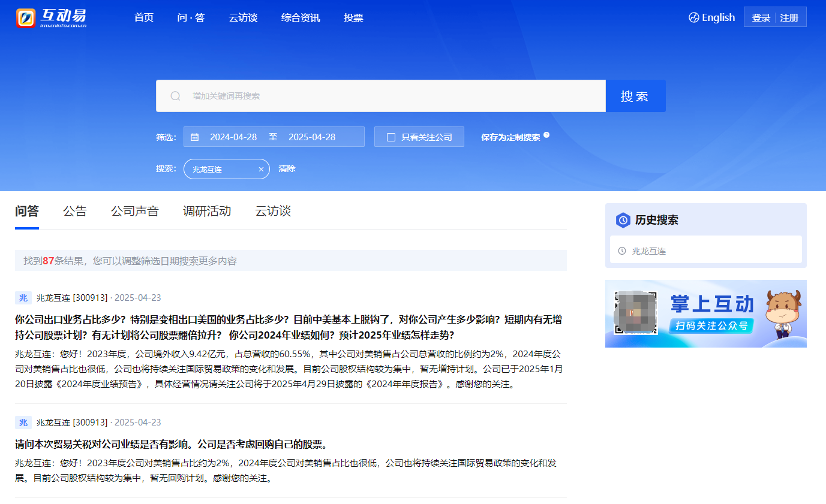Image resolution: width=826 pixels, height=504 pixels.
Task: Click the magnifier icon in search box
Action: (175, 96)
